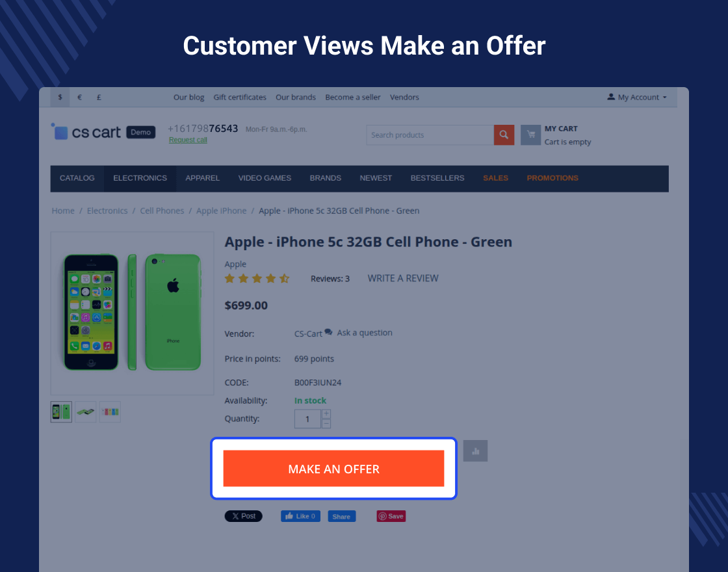Increase quantity with plus stepper
728x572 pixels.
pyautogui.click(x=326, y=414)
